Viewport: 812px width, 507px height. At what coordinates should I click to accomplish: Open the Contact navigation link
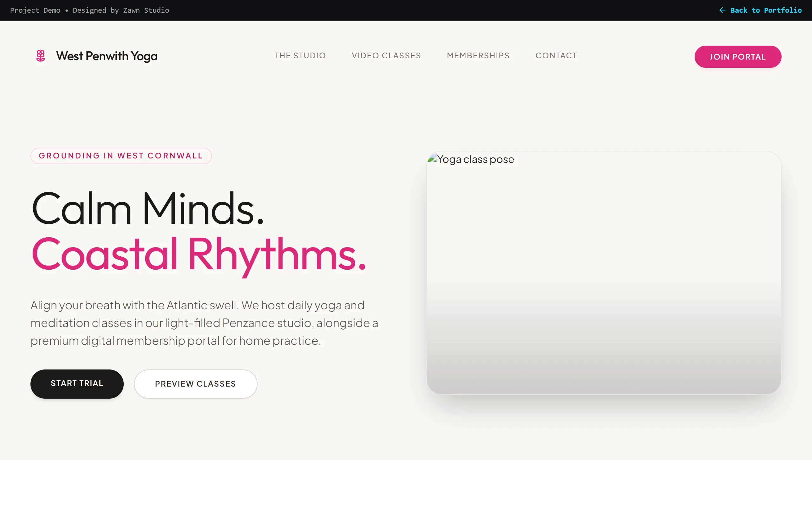[x=556, y=56]
